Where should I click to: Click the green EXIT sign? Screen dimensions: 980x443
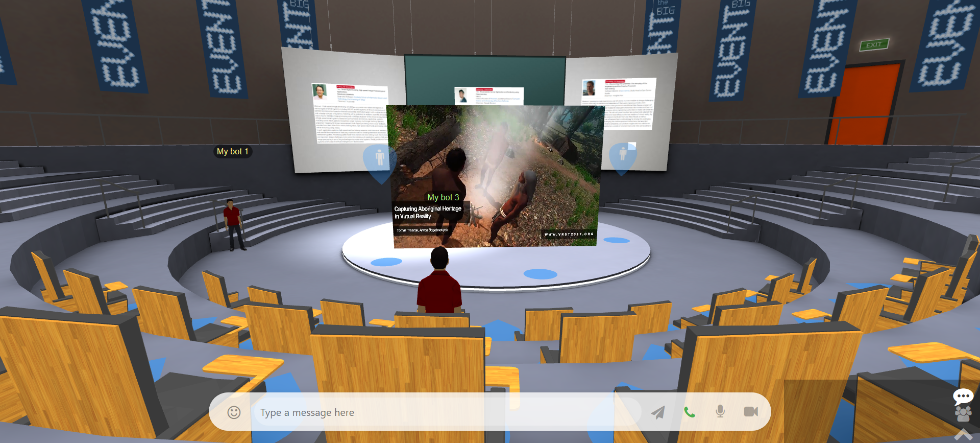click(874, 45)
